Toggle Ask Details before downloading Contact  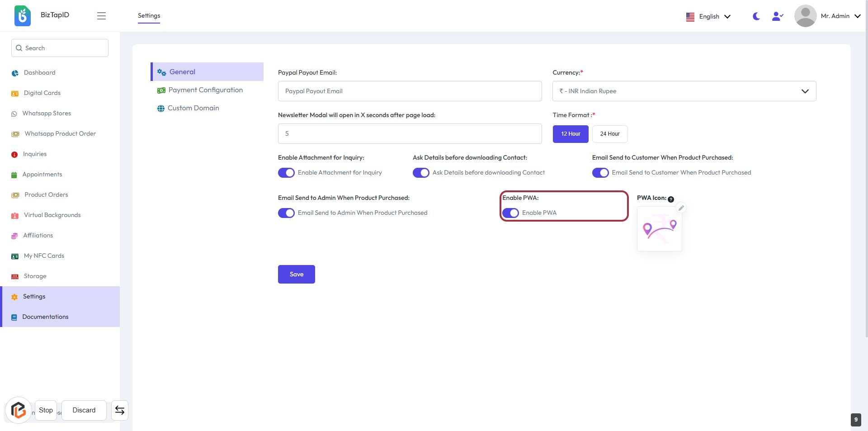(x=421, y=173)
